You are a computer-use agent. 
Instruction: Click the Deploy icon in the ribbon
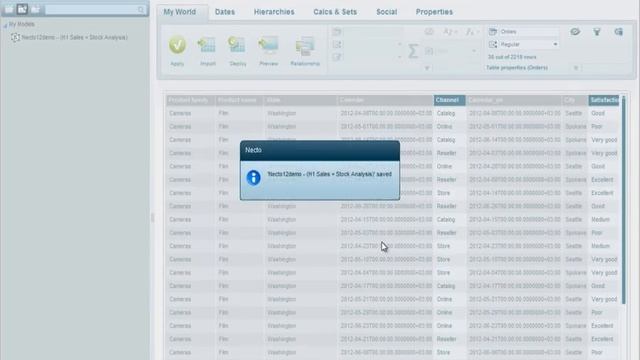(x=237, y=45)
